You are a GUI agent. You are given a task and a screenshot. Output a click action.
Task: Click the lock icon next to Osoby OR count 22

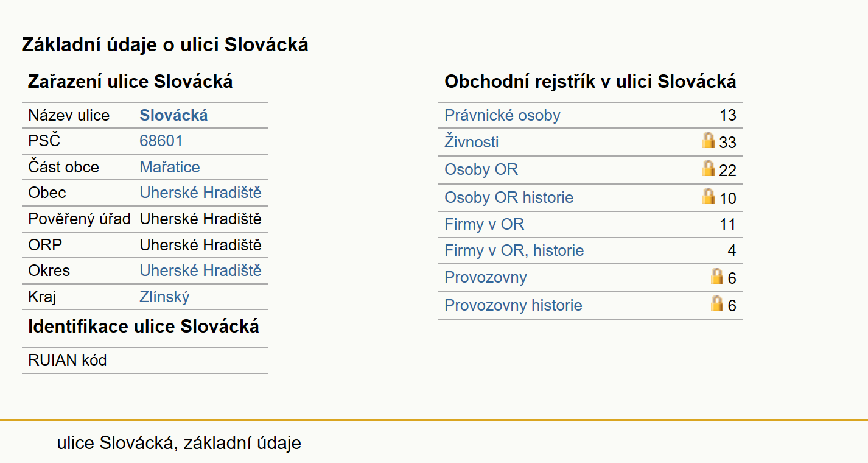(x=709, y=168)
